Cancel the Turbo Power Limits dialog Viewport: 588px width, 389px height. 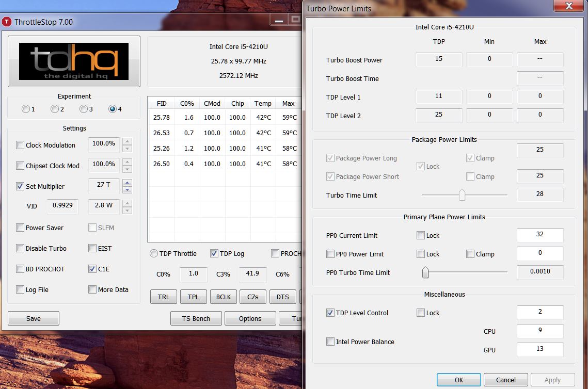[505, 380]
